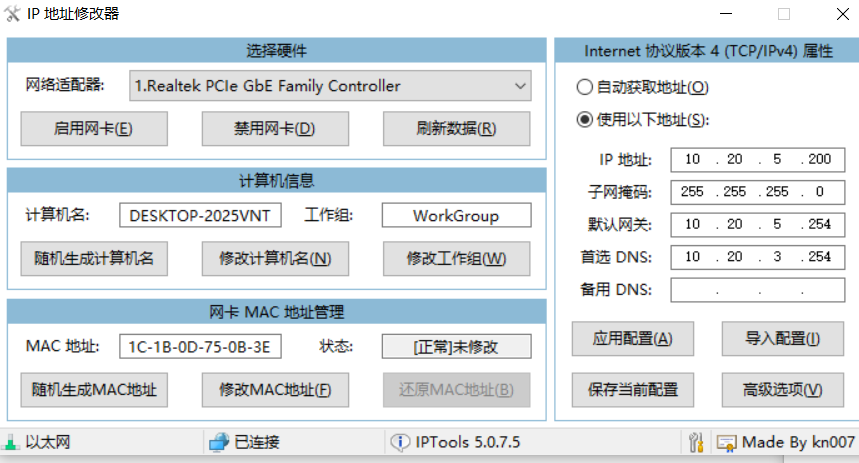The height and width of the screenshot is (463, 859).
Task: Click the Internet 协议版本 4 属性 header
Action: pos(708,51)
